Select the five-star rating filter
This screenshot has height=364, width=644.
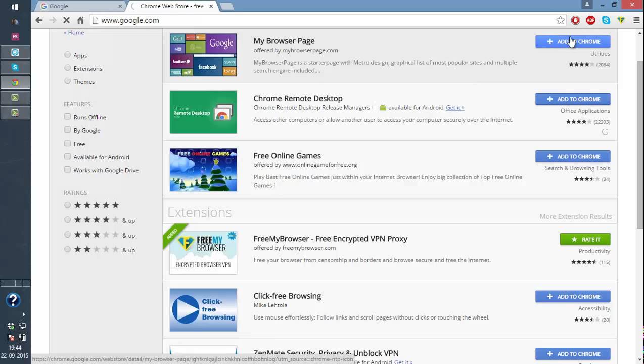pyautogui.click(x=68, y=205)
